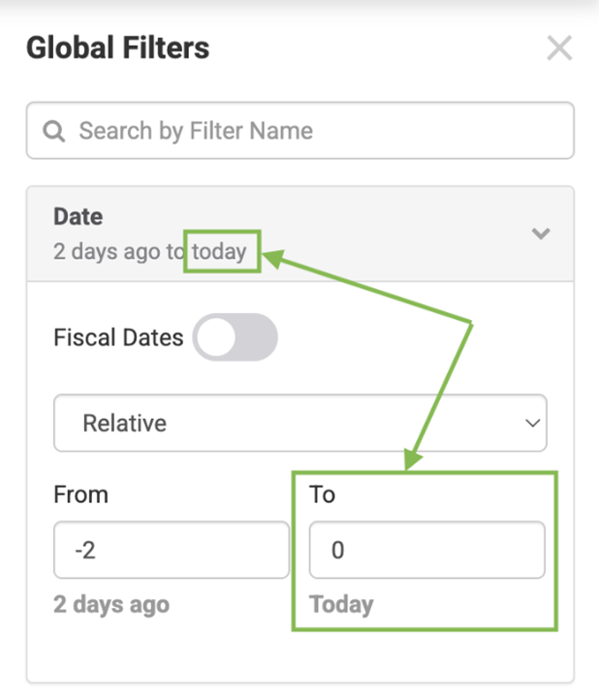Image resolution: width=599 pixels, height=700 pixels.
Task: Focus the Search by Filter Name field
Action: tap(310, 131)
